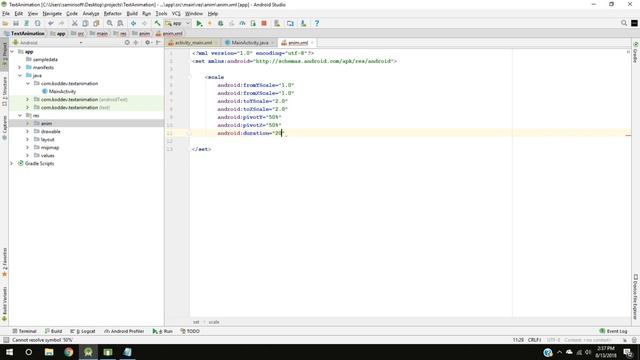
Task: Open the Windows notification center icon
Action: [628, 352]
